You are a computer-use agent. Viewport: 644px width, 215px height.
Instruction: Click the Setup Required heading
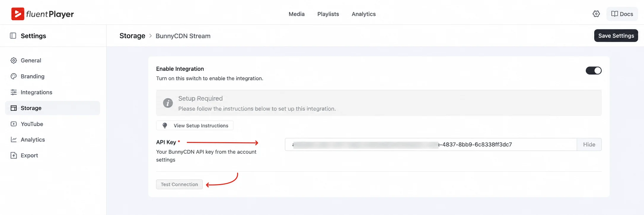(x=200, y=98)
